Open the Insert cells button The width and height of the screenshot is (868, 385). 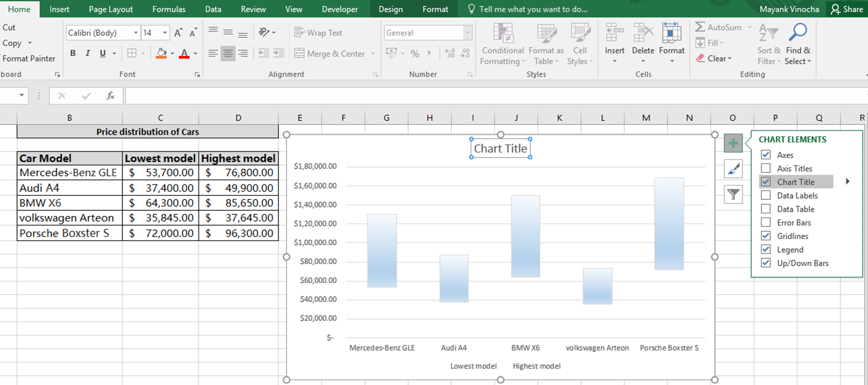(x=615, y=43)
